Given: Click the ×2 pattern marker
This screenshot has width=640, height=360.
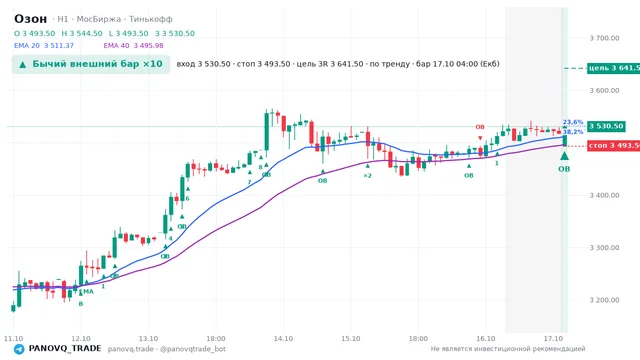Looking at the screenshot, I should (x=367, y=176).
